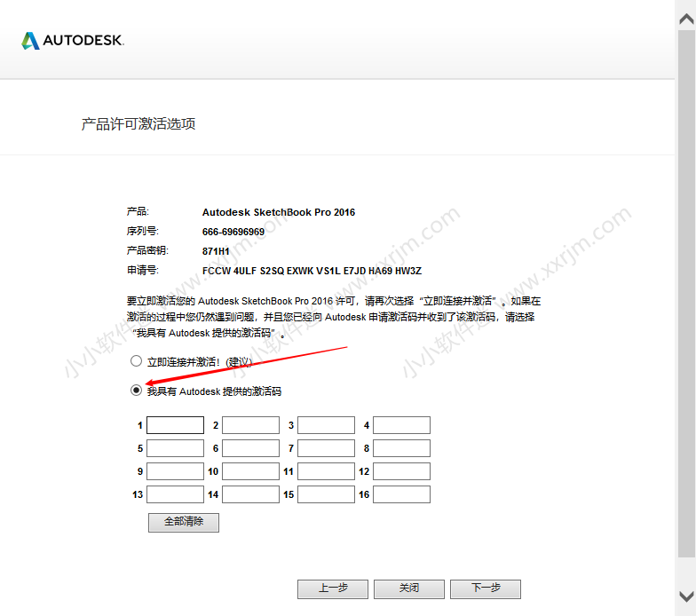
Task: Select '我具有 Autodesk 提供的激活码' radio option
Action: [137, 391]
